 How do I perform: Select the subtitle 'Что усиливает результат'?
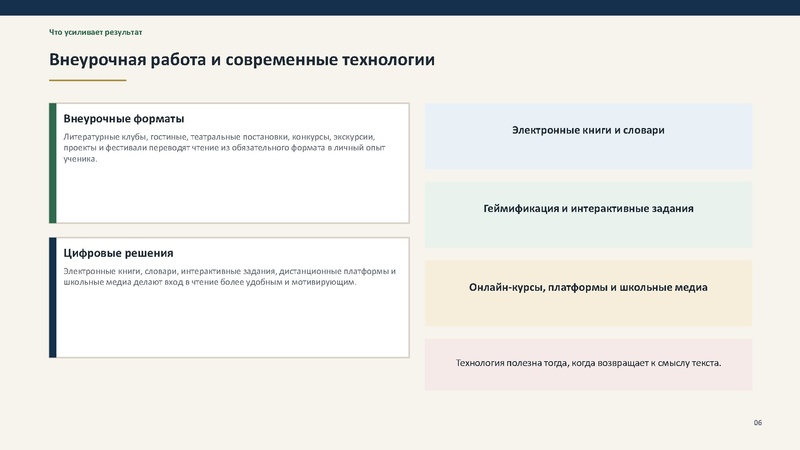click(95, 32)
